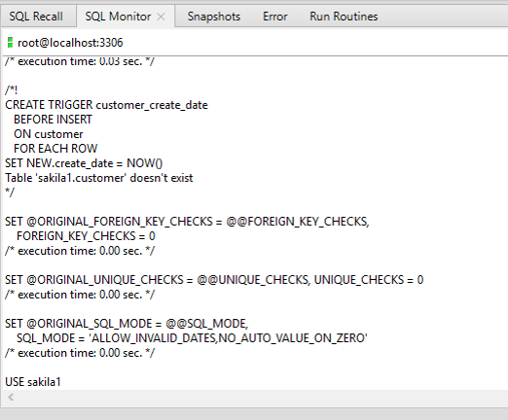Click the FOR EACH ROW line
The height and width of the screenshot is (420, 508).
55,149
